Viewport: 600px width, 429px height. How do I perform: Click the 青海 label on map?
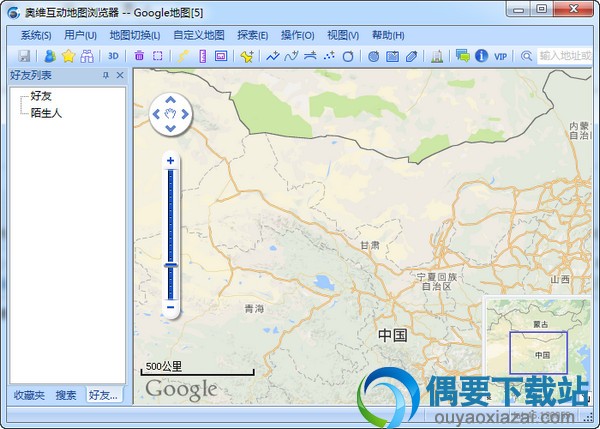point(254,308)
